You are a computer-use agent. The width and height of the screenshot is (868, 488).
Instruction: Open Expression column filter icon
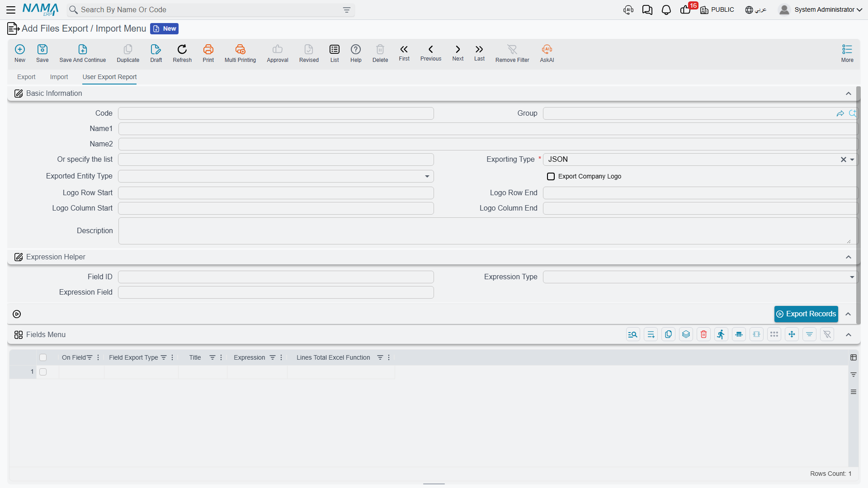[x=273, y=357]
